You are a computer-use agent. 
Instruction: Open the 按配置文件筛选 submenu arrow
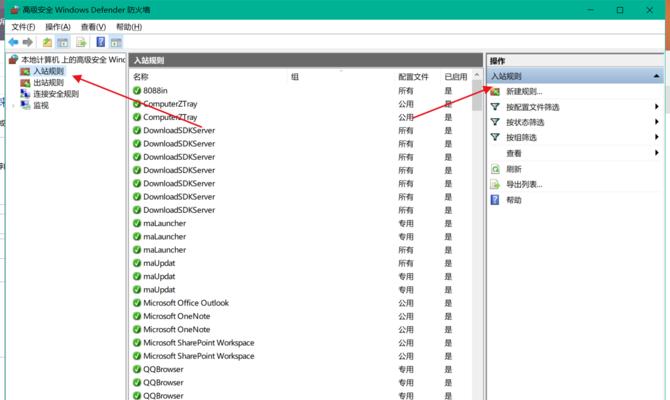pos(657,107)
